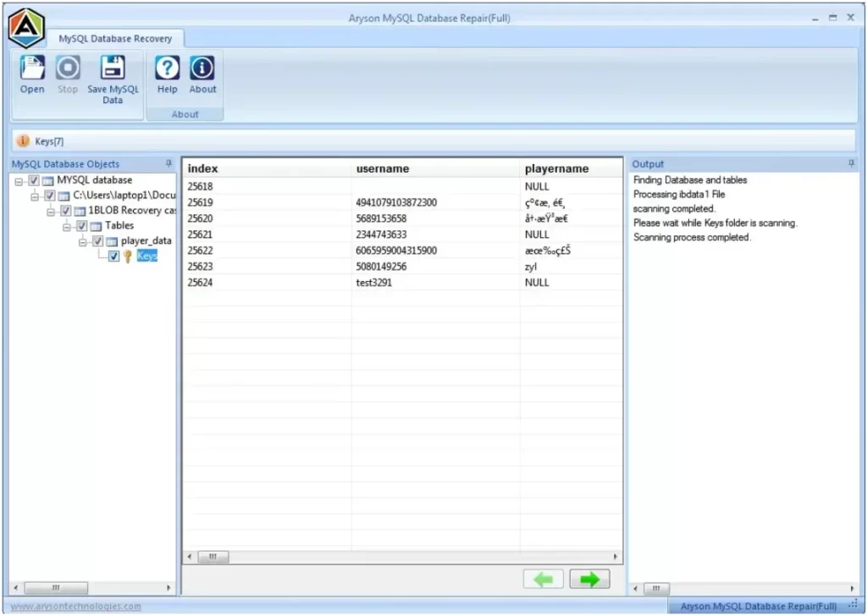The height and width of the screenshot is (616, 867).
Task: Uncheck the player_data checkbox
Action: pyautogui.click(x=98, y=241)
